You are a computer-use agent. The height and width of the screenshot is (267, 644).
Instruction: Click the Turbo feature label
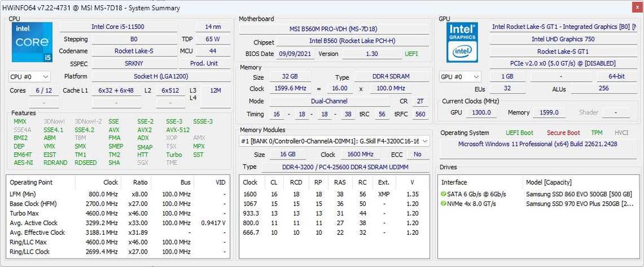click(x=174, y=154)
